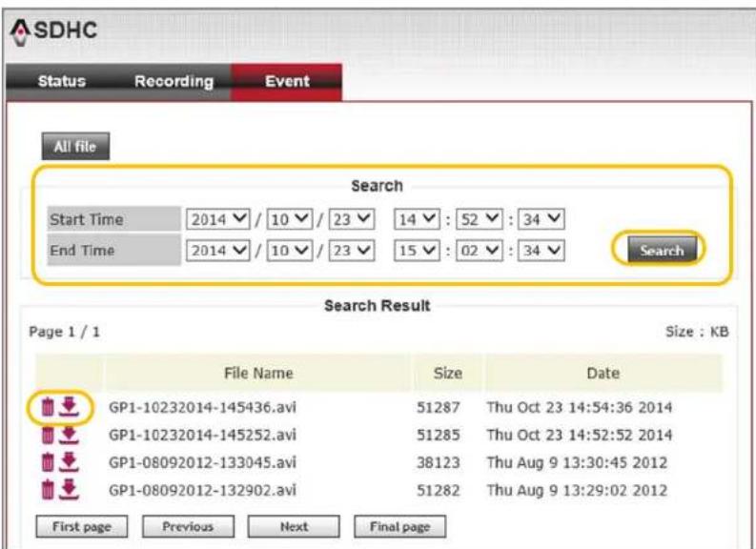Delete file GP1-10232014-145436.avi with trash icon
Viewport: 756px width, 549px height.
tap(48, 407)
